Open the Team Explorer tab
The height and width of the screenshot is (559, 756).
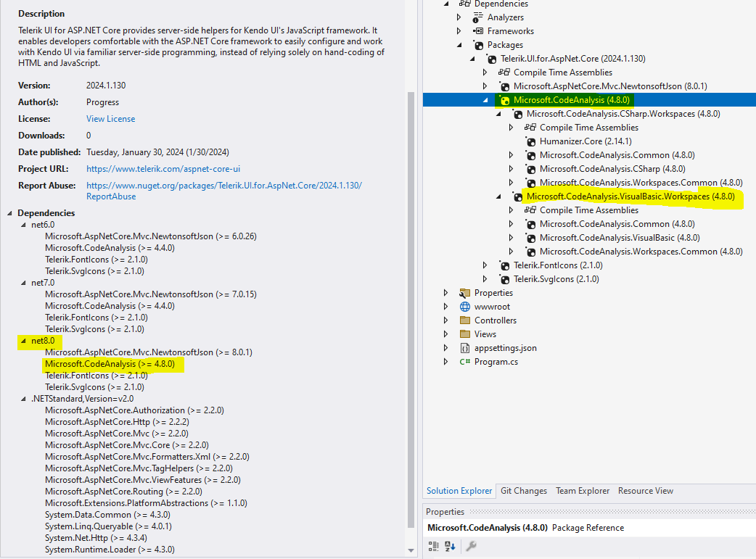pyautogui.click(x=583, y=491)
